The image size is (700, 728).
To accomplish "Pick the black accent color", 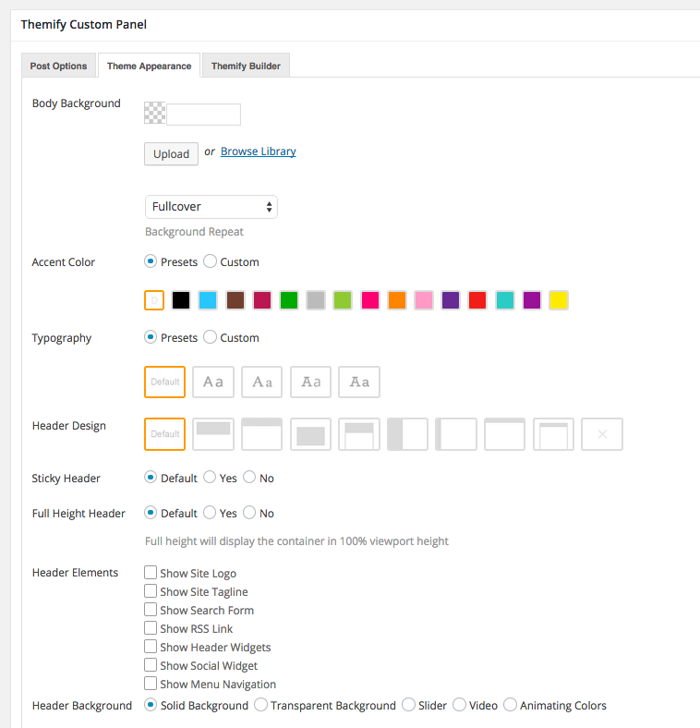I will coord(181,300).
